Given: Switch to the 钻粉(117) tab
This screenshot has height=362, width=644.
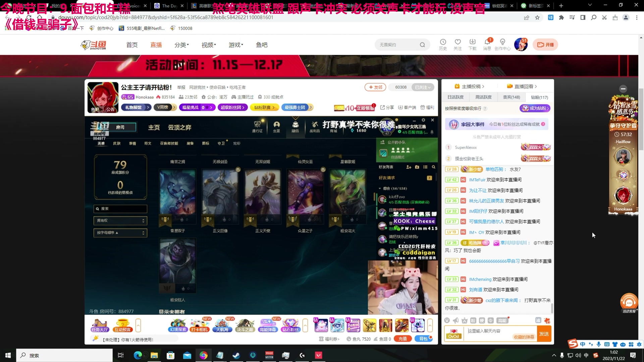Looking at the screenshot, I should click(539, 97).
